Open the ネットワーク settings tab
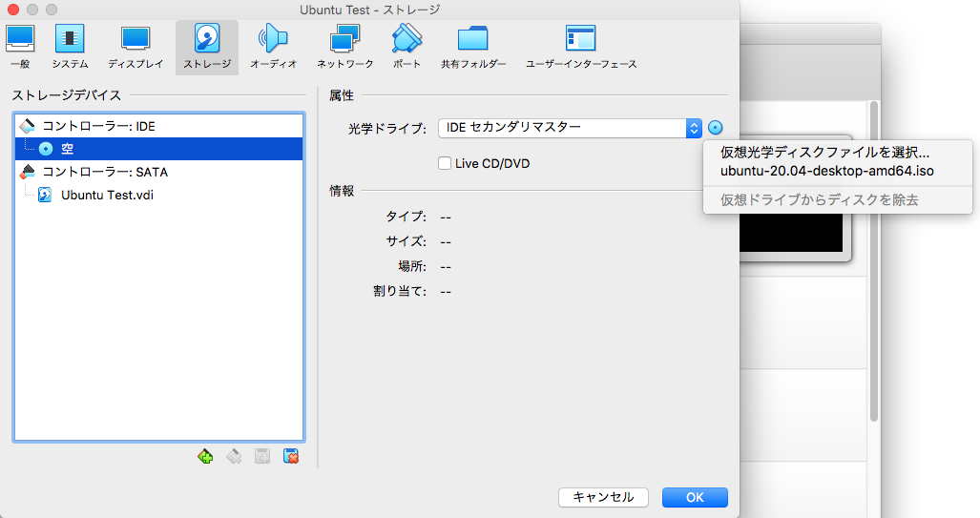This screenshot has height=518, width=980. pyautogui.click(x=345, y=48)
